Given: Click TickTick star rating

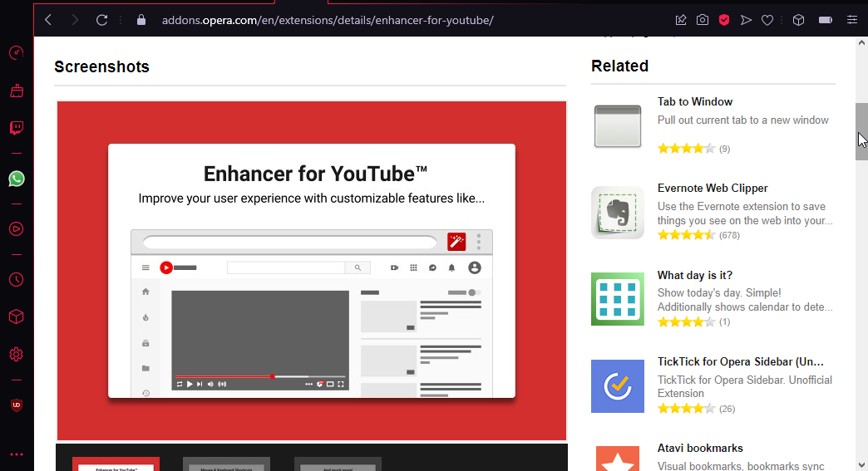Looking at the screenshot, I should [687, 409].
